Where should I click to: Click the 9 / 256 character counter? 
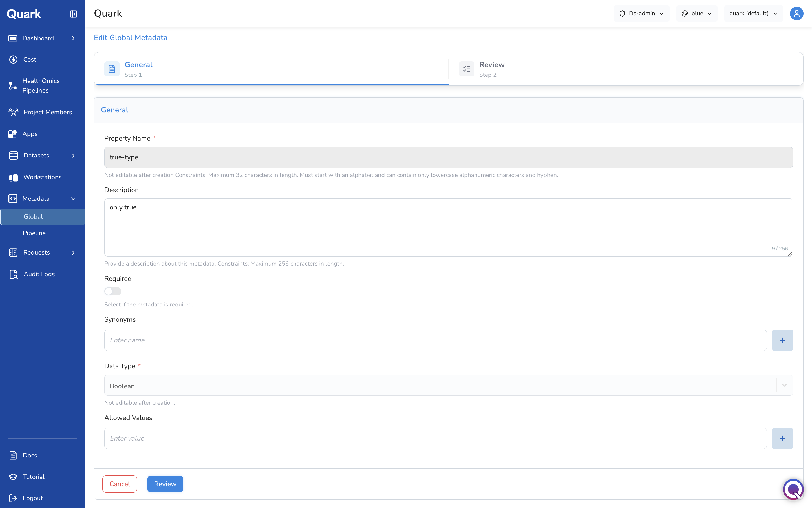tap(780, 249)
